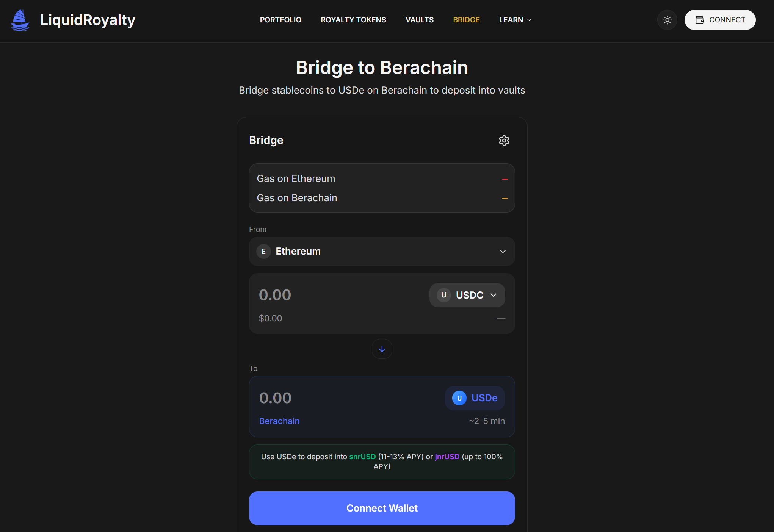Navigate to Royalty Tokens
Viewport: 774px width, 532px height.
[x=353, y=20]
